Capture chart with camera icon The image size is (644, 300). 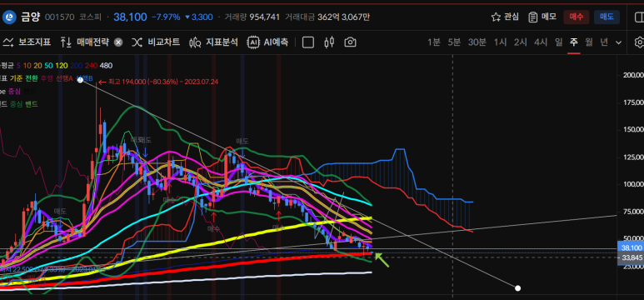350,42
